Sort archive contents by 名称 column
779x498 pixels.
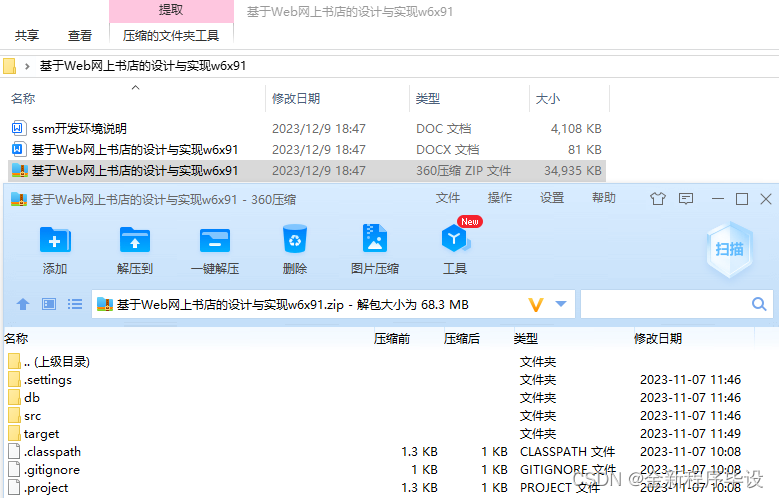16,338
